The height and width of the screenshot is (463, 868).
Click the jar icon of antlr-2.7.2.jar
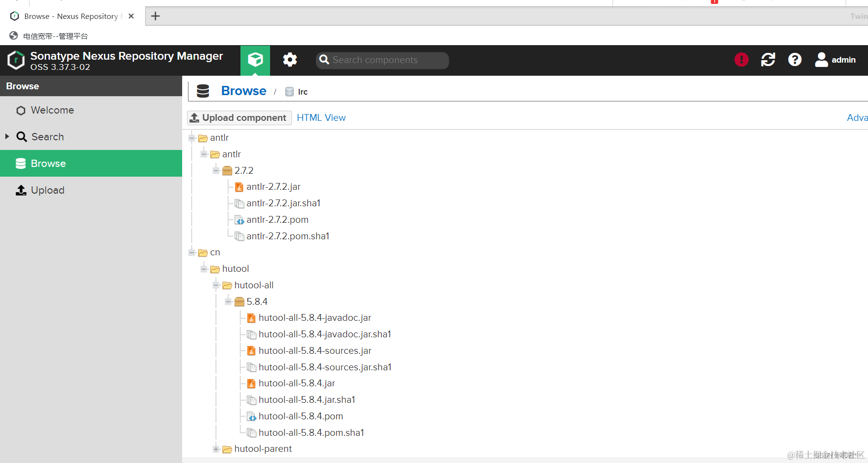pos(239,187)
